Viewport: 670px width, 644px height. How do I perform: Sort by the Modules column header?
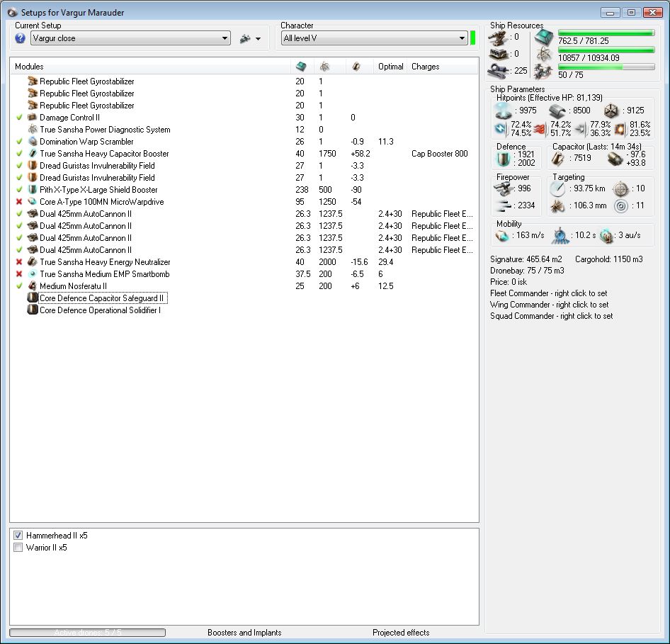(29, 66)
